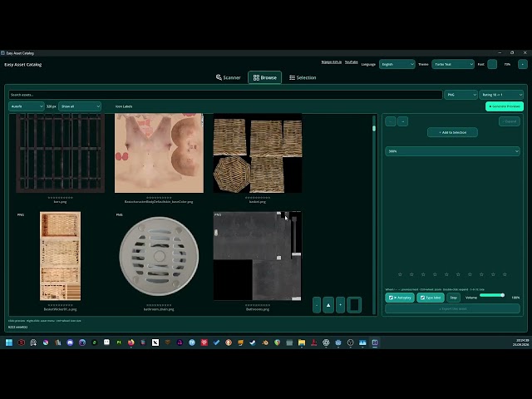This screenshot has height=399, width=532.
Task: Toggle the Icon Labels option
Action: (124, 106)
